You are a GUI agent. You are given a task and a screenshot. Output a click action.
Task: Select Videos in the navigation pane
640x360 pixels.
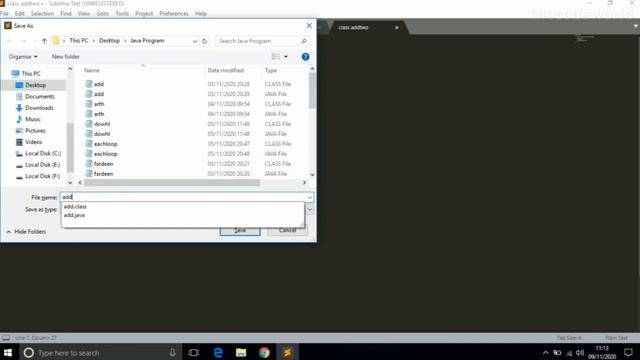[x=33, y=142]
